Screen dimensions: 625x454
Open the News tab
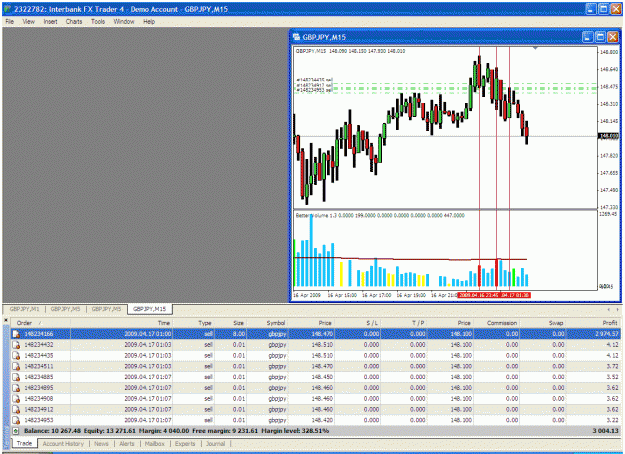[101, 444]
